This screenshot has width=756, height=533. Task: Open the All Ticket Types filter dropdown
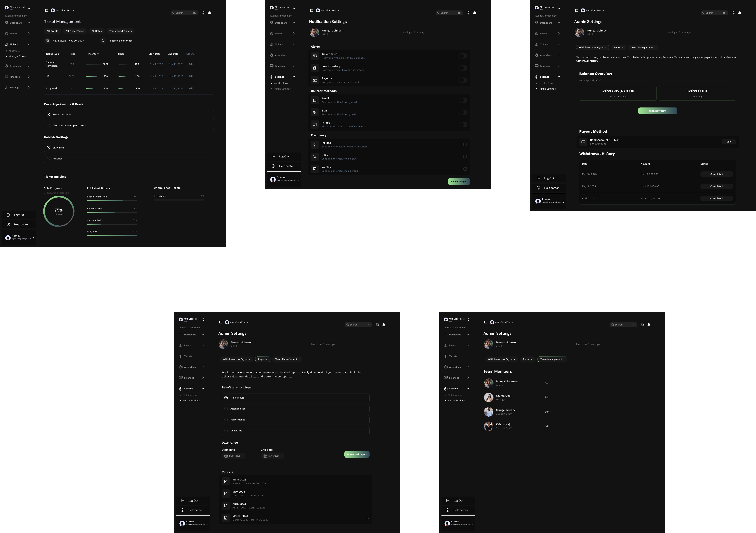click(75, 31)
